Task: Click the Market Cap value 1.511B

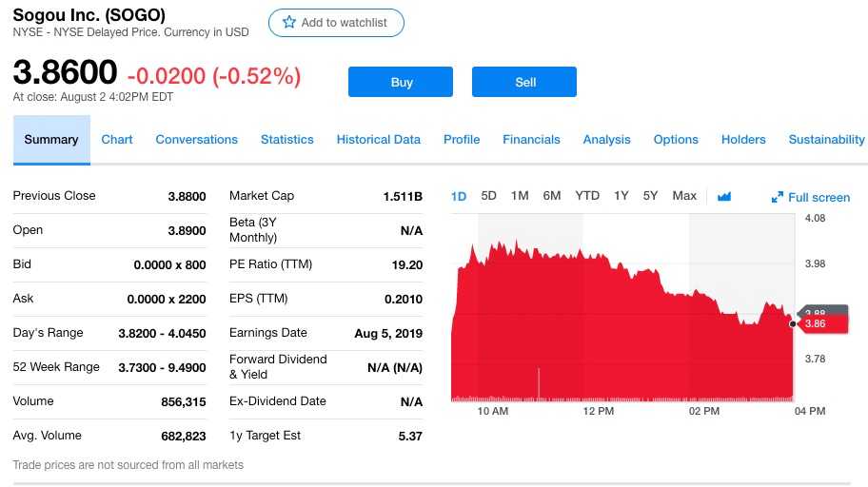Action: (403, 197)
